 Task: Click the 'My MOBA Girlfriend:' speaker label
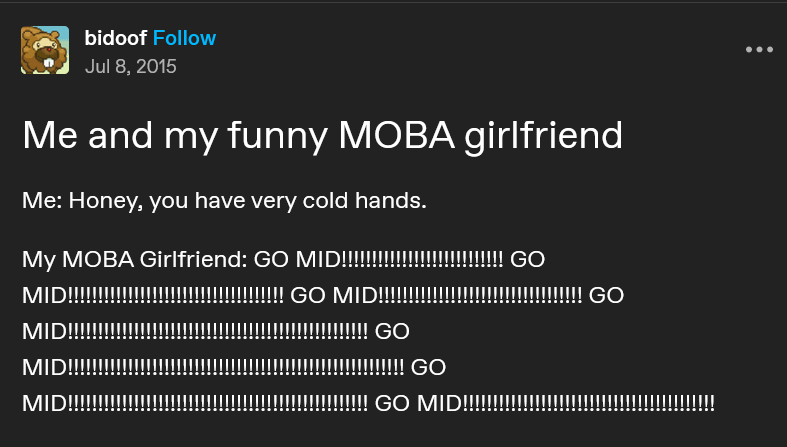[x=135, y=260]
